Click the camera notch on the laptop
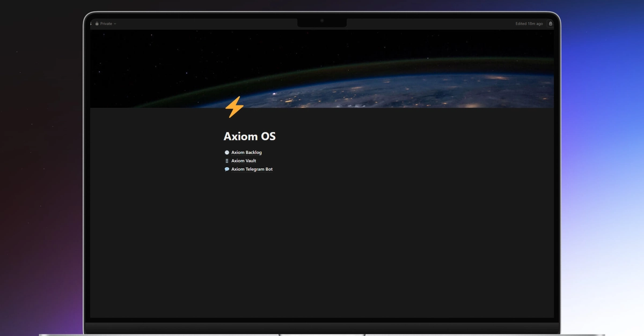Viewport: 644px width, 336px height. (x=322, y=21)
